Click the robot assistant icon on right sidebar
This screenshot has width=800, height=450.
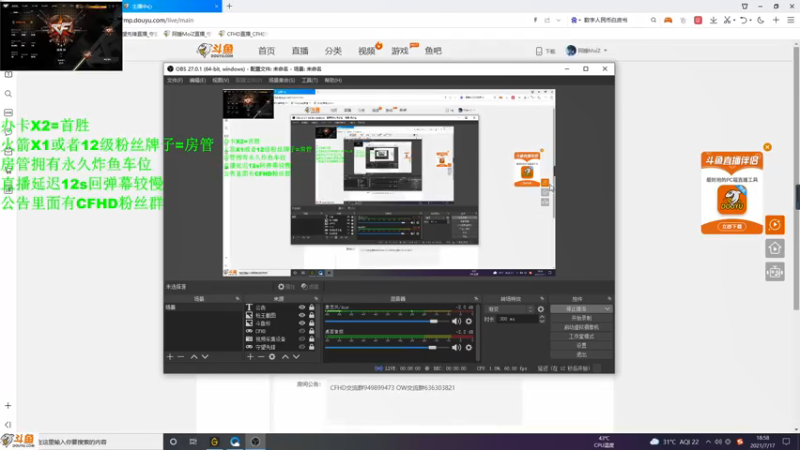[774, 272]
